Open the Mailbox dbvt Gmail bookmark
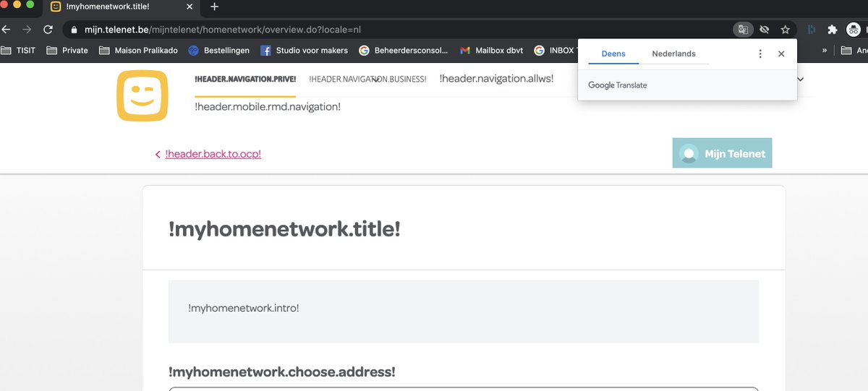This screenshot has height=391, width=868. point(491,51)
